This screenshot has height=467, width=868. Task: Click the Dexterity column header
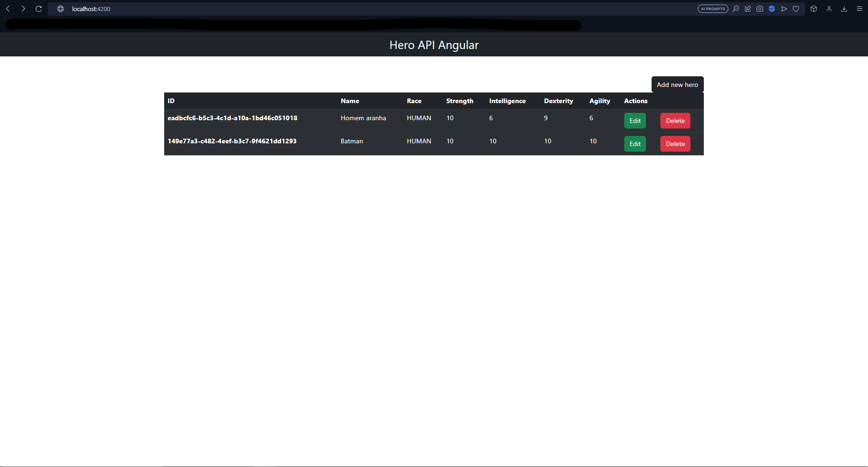pyautogui.click(x=559, y=101)
